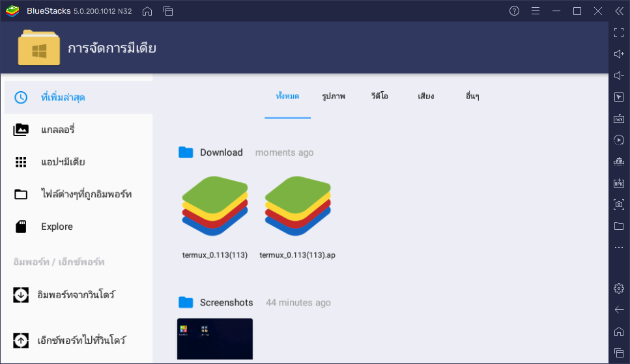Open the media folder icon in sidebar
Image resolution: width=630 pixels, height=364 pixels.
(619, 226)
